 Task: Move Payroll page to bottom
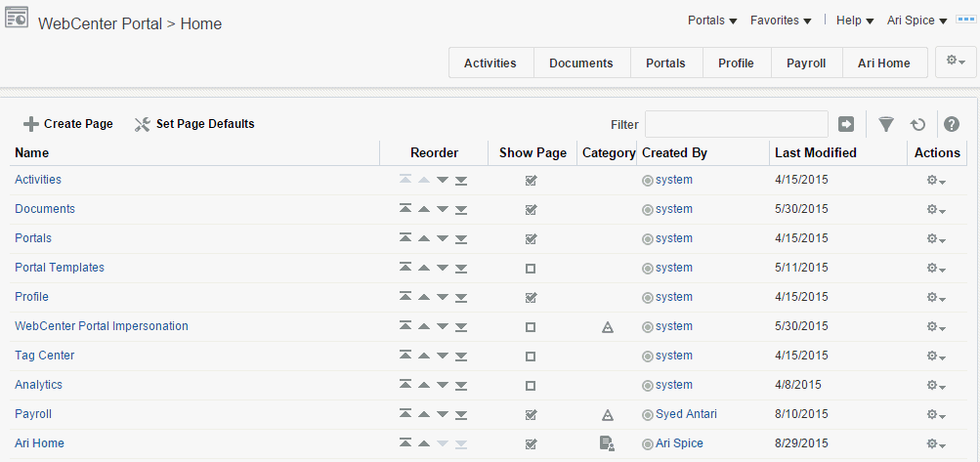pyautogui.click(x=461, y=414)
